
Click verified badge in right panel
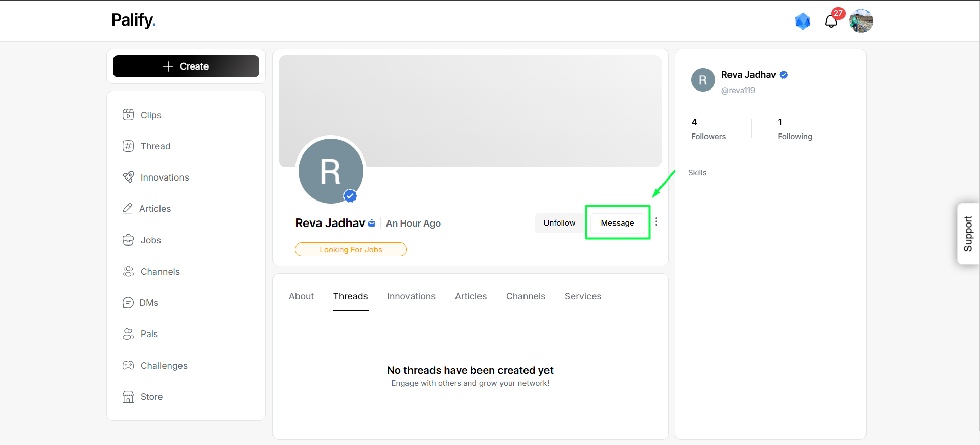784,75
